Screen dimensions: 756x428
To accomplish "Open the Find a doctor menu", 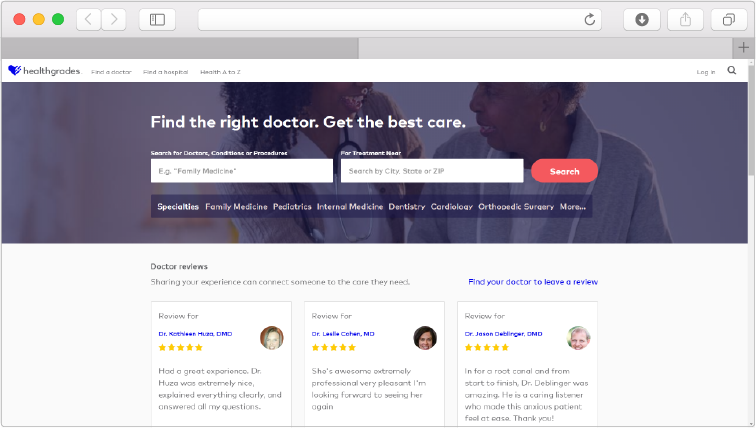I will [x=111, y=72].
